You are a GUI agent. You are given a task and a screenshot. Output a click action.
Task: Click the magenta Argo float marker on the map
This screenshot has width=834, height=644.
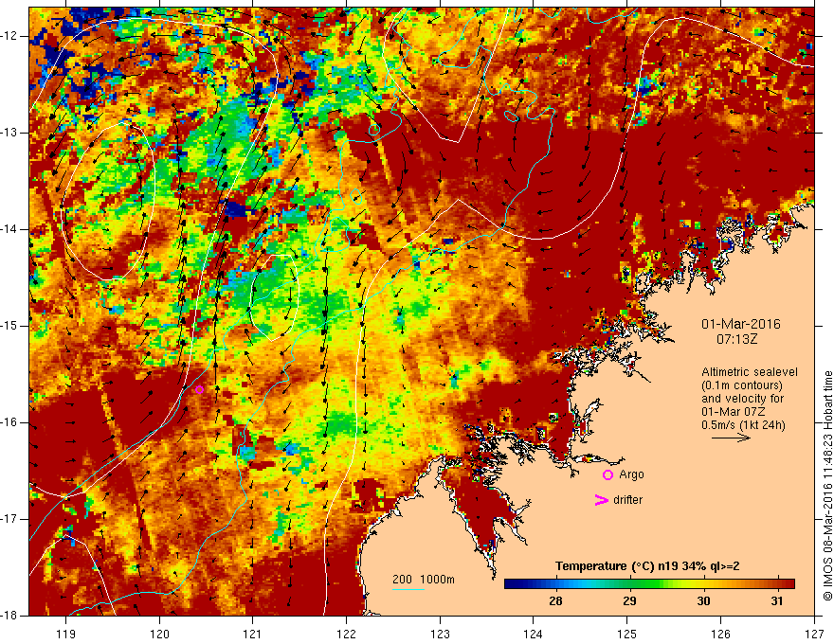click(199, 389)
